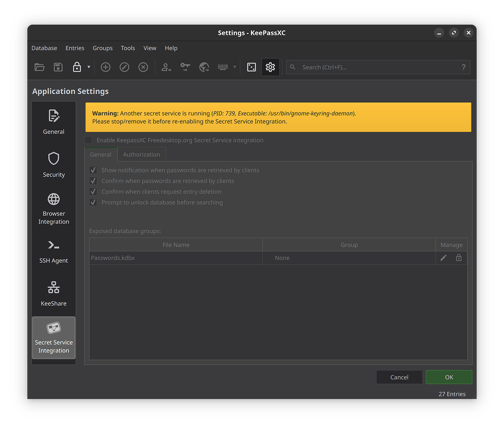Open the password generator dice icon
Screen dimensions: 504x429
[252, 67]
